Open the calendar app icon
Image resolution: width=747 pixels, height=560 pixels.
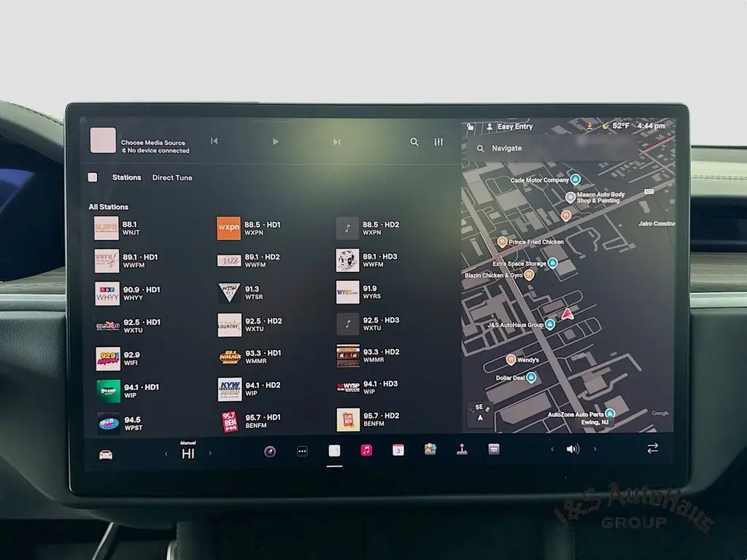click(398, 451)
